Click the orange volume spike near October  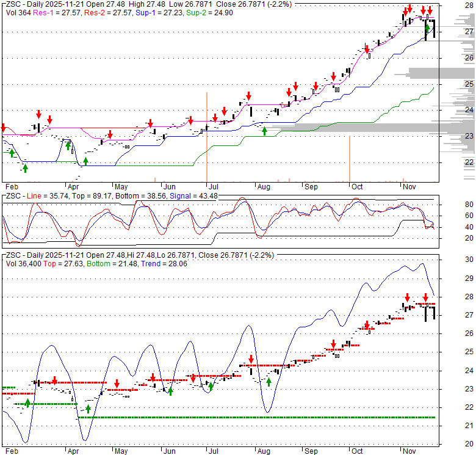[349, 158]
